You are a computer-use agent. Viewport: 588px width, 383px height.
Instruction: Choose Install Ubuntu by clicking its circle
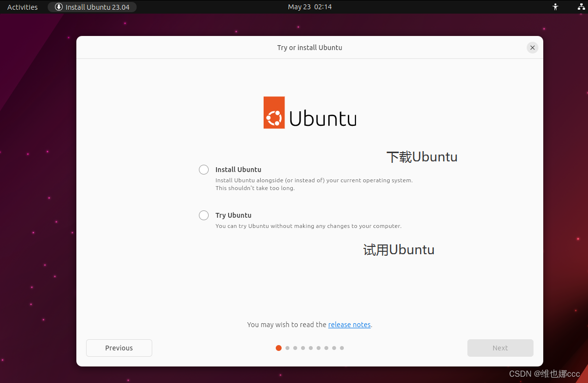204,170
